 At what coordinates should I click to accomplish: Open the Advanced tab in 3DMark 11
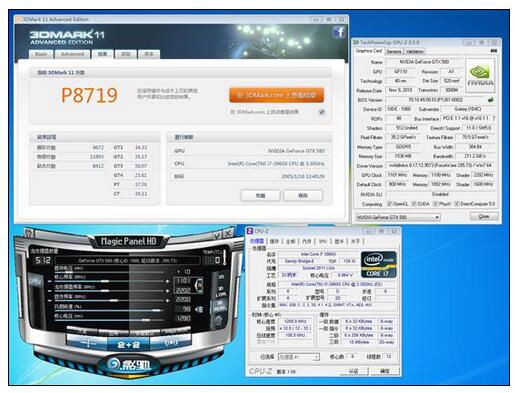72,54
